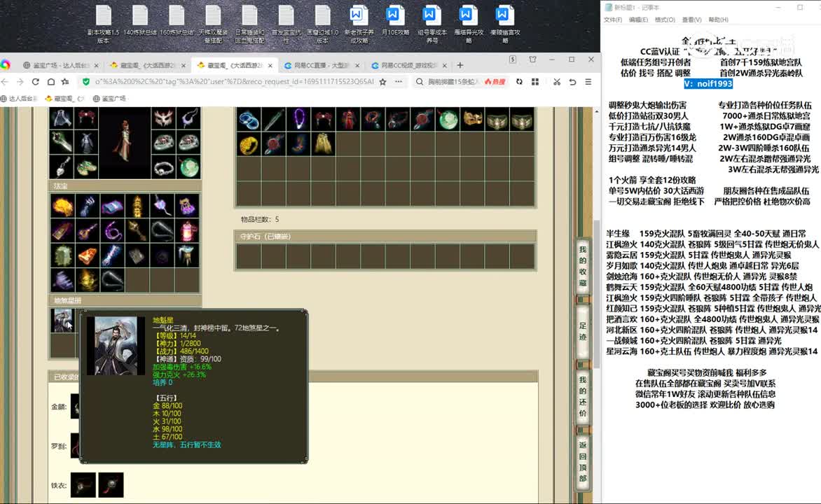Click the highlighted V: noif1993 text in Notepad
The image size is (821, 504).
click(x=708, y=84)
